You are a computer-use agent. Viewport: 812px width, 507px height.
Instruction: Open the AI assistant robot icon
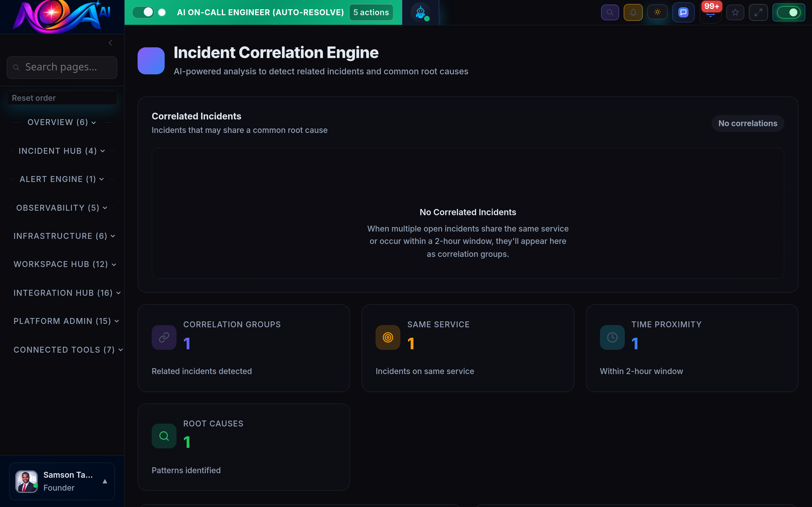click(x=420, y=12)
